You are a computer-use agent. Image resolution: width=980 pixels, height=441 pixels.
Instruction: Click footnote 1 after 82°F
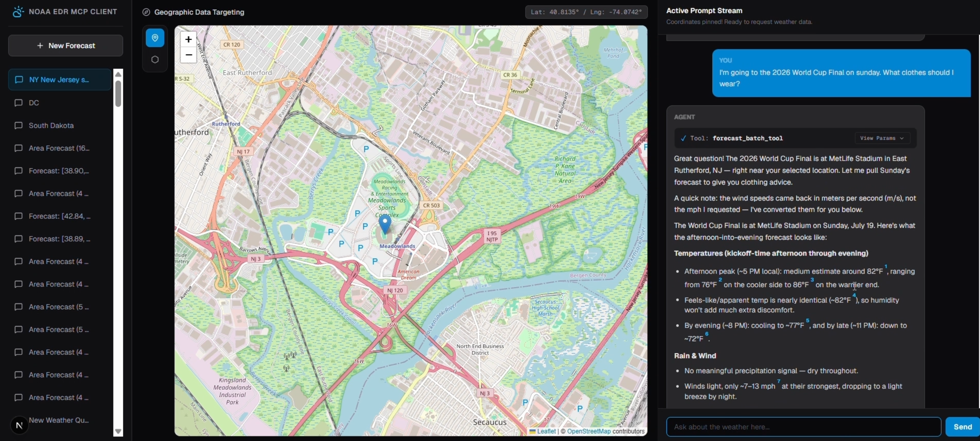tap(886, 266)
